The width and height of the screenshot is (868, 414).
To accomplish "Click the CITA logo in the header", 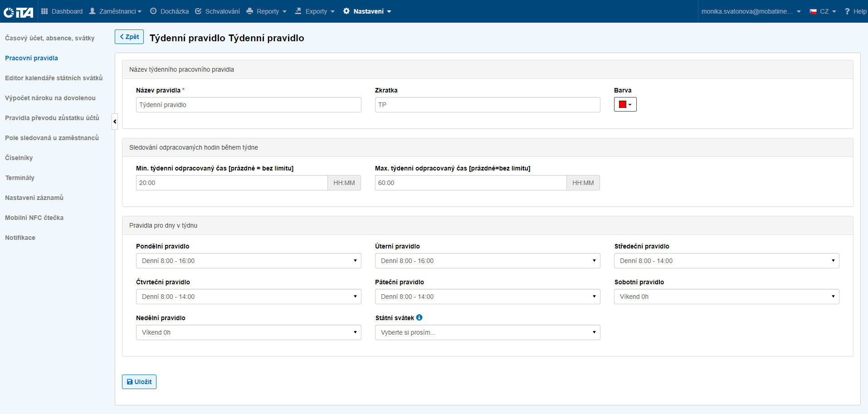I will click(x=19, y=12).
